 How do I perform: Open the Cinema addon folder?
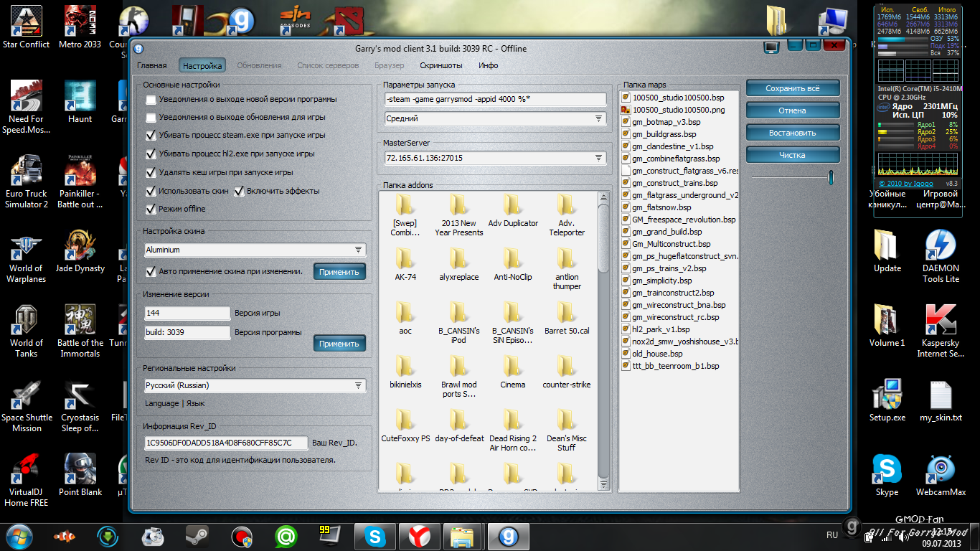tap(512, 372)
